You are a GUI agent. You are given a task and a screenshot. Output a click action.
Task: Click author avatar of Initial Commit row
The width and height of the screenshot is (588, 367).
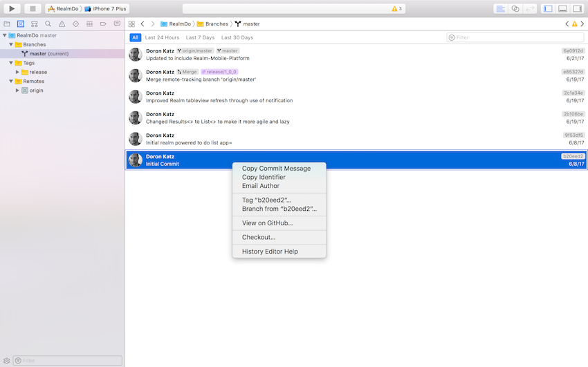pos(136,160)
